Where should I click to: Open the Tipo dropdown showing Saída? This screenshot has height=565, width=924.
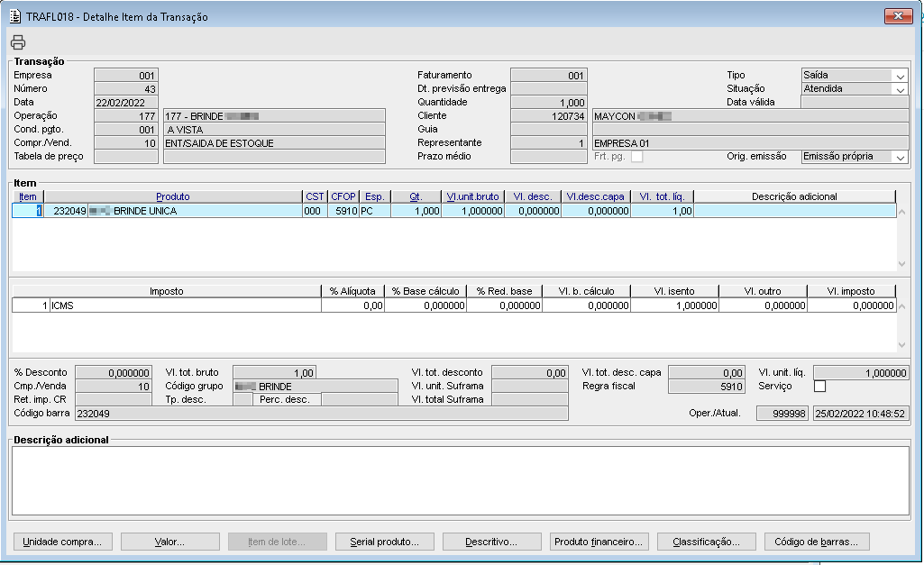(x=900, y=76)
